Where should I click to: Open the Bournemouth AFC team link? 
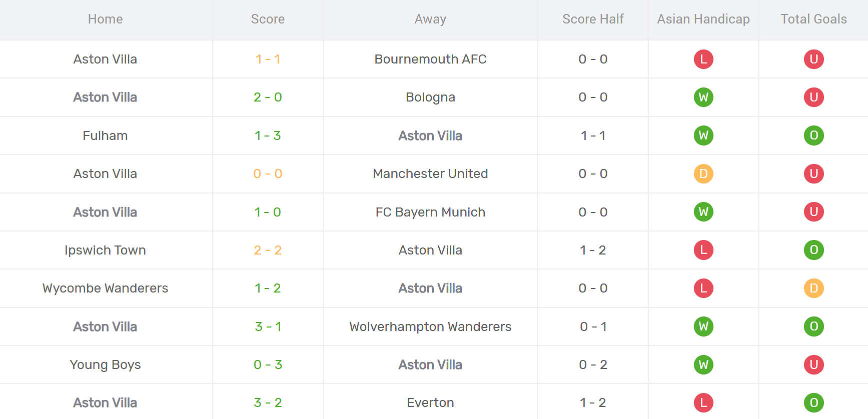(x=430, y=59)
